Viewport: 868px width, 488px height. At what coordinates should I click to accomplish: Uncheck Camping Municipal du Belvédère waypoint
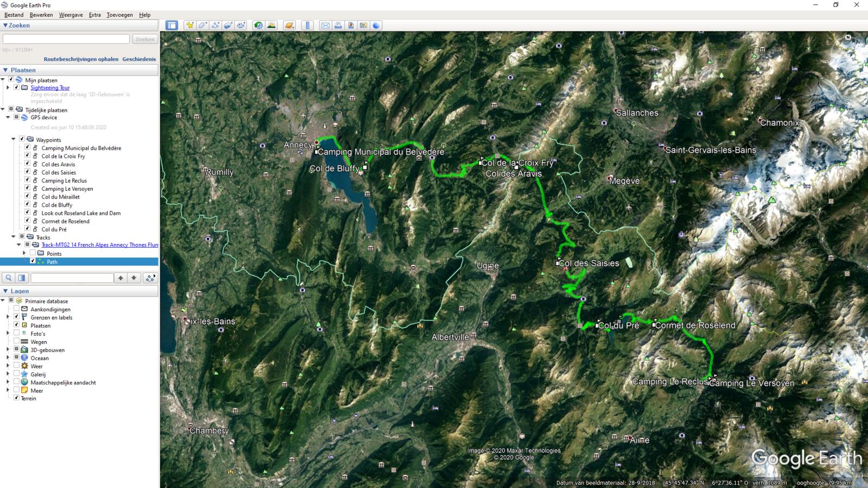27,147
